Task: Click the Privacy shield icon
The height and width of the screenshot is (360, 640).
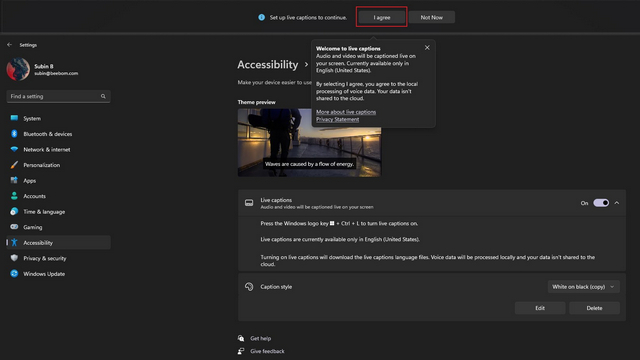Action: [14, 258]
